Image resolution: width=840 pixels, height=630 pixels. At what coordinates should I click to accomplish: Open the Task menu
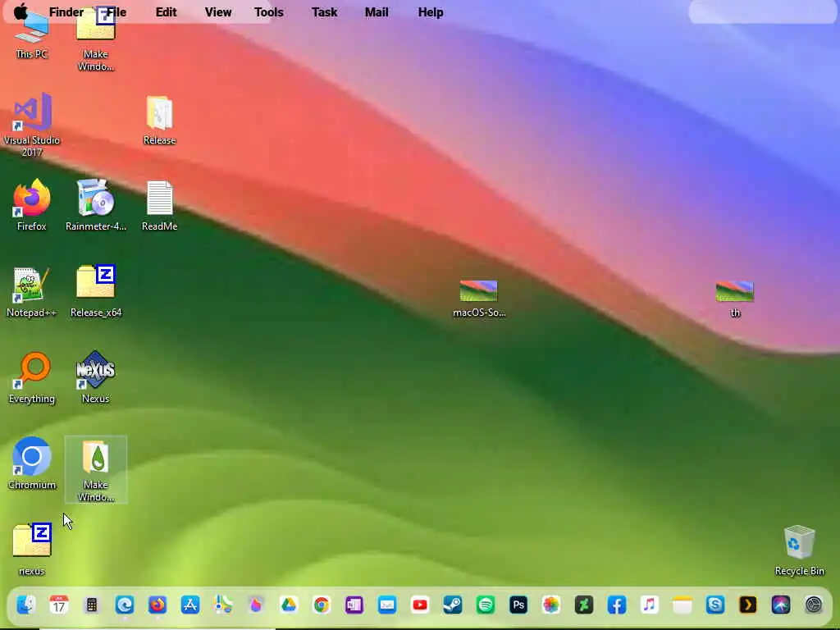click(325, 11)
